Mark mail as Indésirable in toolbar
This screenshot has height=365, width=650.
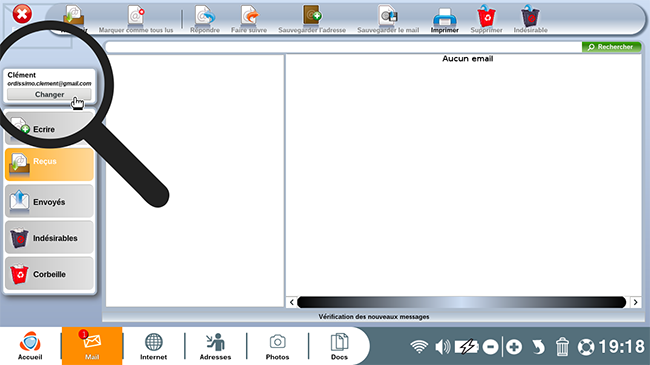[530, 16]
